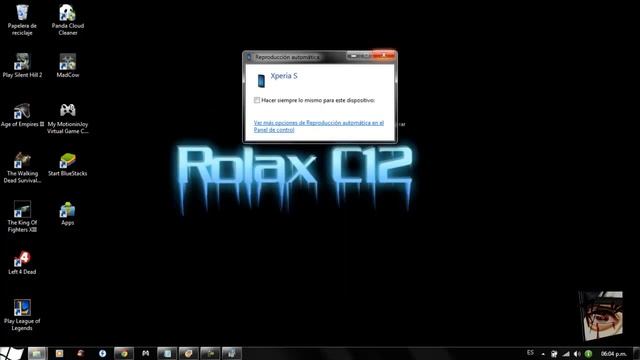Select the Left 4 Dead shortcut
Screen dimensions: 640x360
click(22, 263)
